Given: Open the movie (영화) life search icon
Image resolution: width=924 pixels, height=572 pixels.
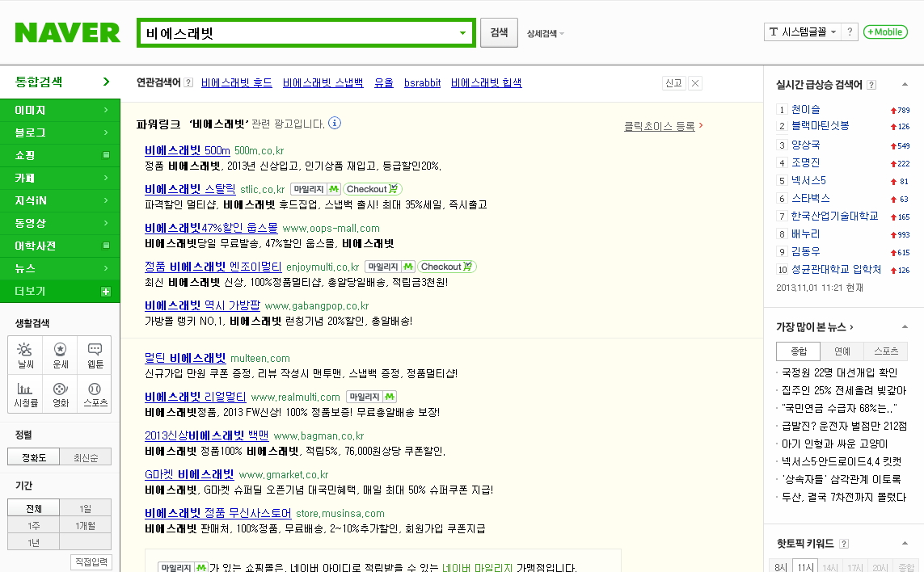Looking at the screenshot, I should 60,393.
